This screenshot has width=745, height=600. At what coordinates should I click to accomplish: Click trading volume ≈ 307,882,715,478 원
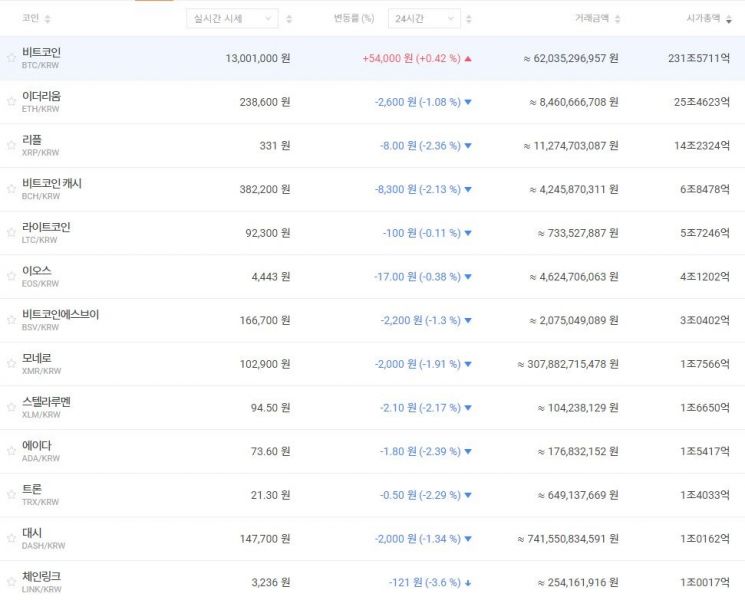coord(568,364)
